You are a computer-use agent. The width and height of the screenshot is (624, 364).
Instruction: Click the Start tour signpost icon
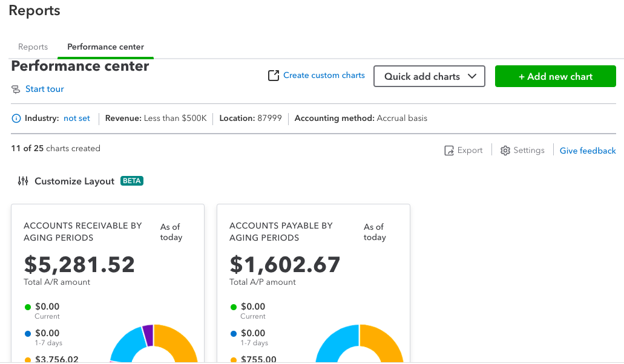16,89
